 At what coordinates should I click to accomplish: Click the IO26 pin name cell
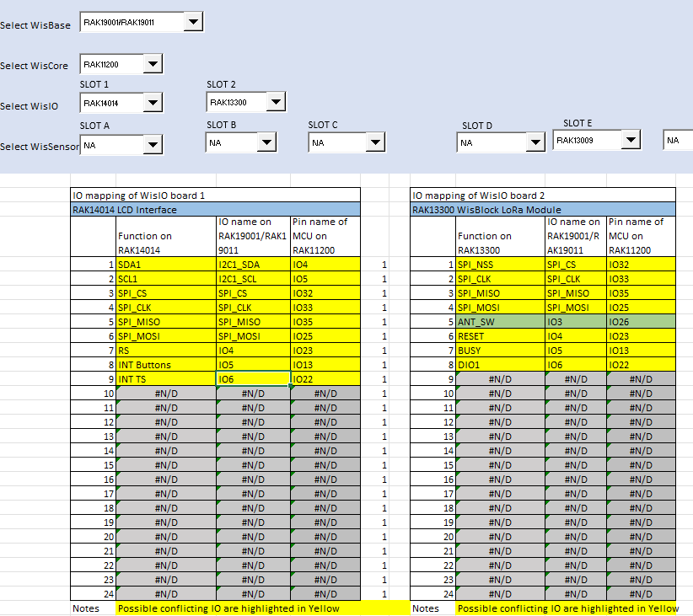(x=640, y=322)
